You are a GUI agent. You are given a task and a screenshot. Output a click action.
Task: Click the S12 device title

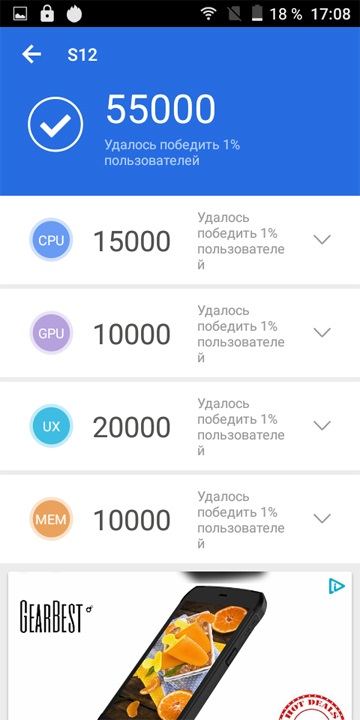click(x=82, y=55)
